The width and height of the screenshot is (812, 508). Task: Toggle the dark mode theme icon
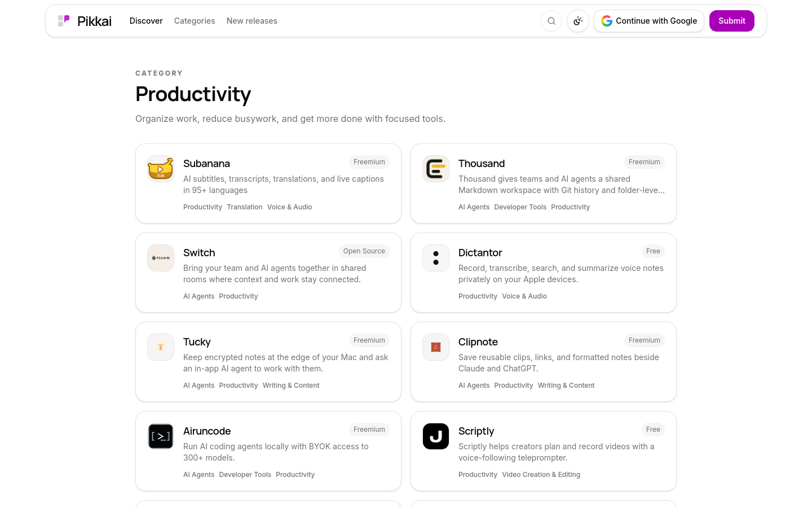(x=578, y=21)
